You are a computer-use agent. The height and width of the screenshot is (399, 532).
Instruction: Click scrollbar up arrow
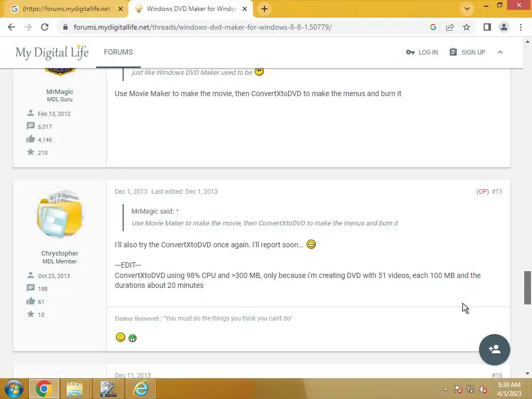coord(527,42)
